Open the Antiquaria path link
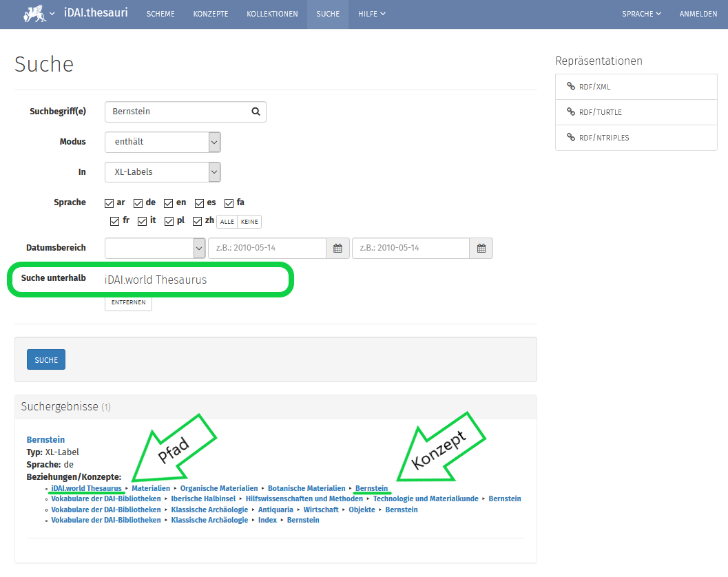 pyautogui.click(x=275, y=510)
